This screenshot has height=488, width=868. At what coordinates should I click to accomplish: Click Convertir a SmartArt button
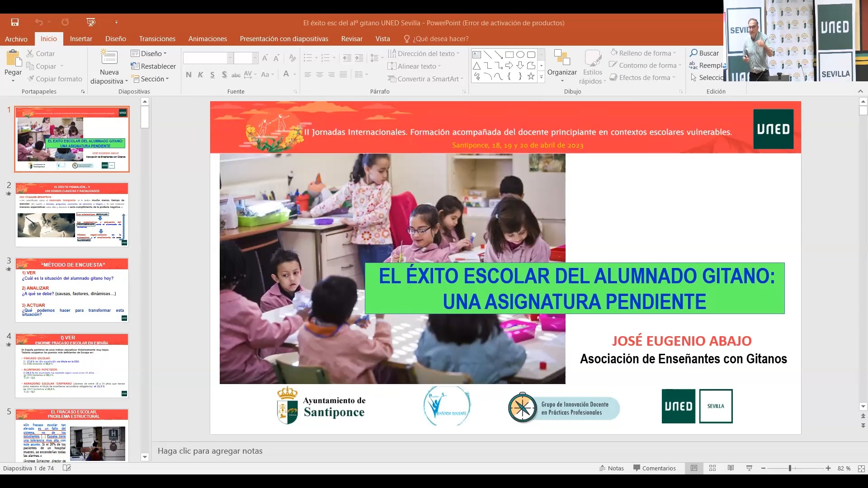(x=425, y=79)
